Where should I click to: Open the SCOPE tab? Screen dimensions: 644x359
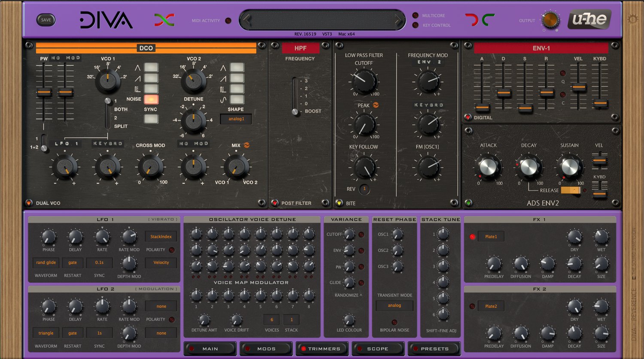pyautogui.click(x=378, y=349)
